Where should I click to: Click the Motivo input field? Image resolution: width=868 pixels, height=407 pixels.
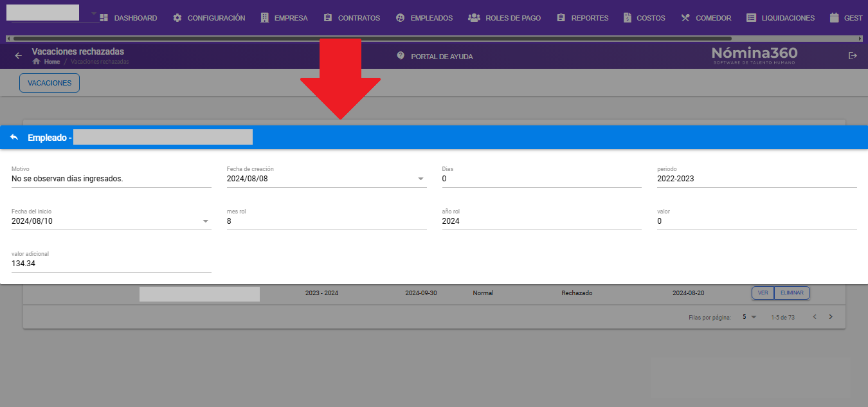(x=111, y=179)
